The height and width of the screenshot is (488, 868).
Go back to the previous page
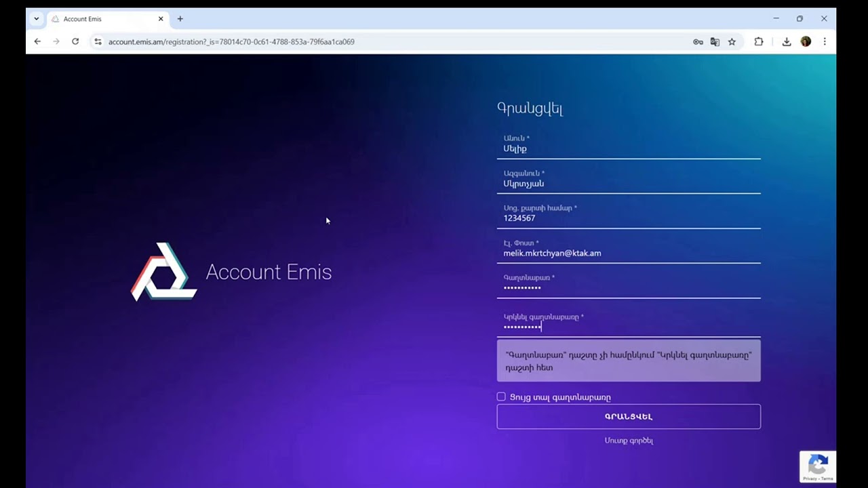click(37, 41)
